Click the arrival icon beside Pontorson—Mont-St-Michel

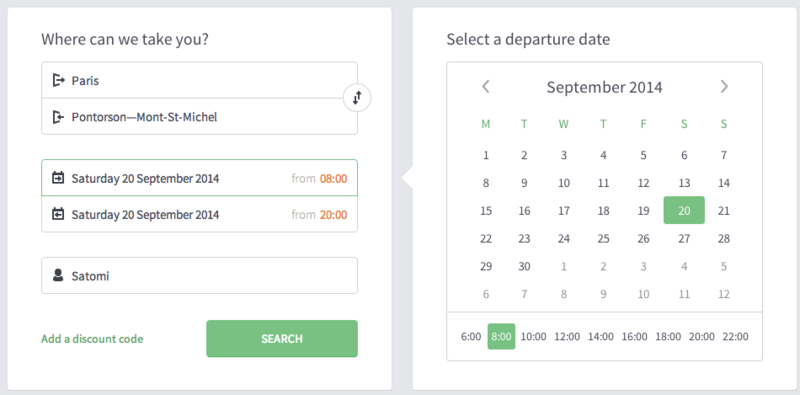(59, 117)
